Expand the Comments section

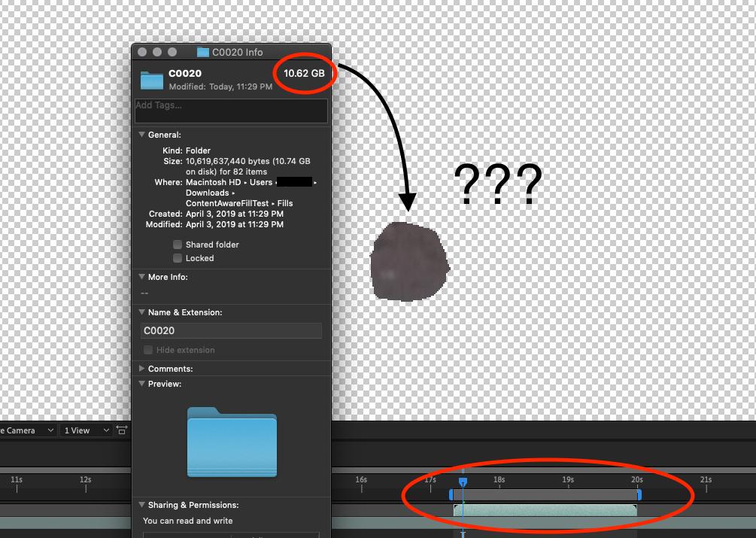141,368
